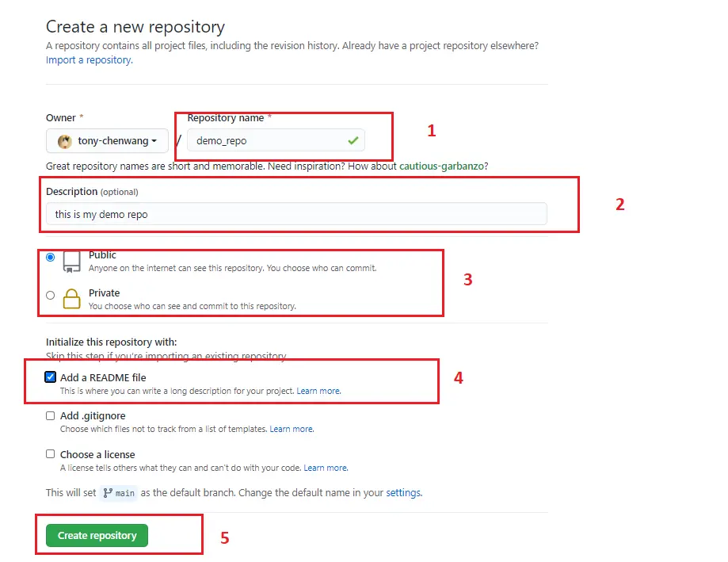Uncheck the Add a README file checkbox
The width and height of the screenshot is (728, 562).
(50, 378)
